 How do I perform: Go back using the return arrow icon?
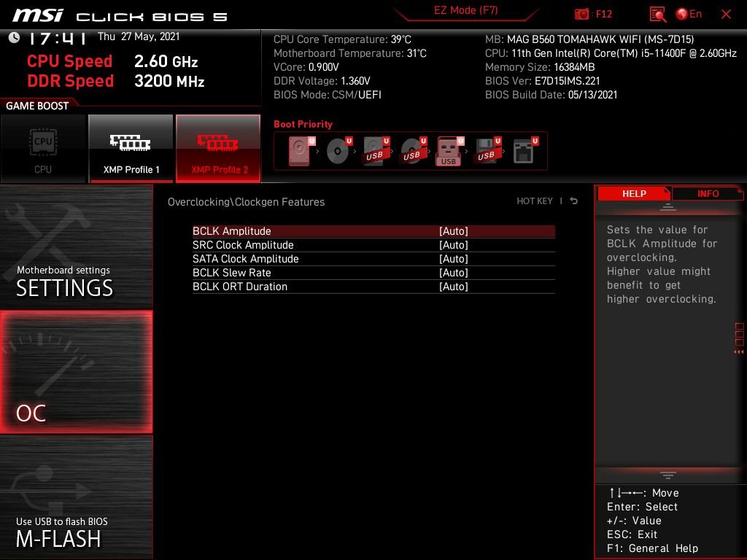tap(574, 201)
